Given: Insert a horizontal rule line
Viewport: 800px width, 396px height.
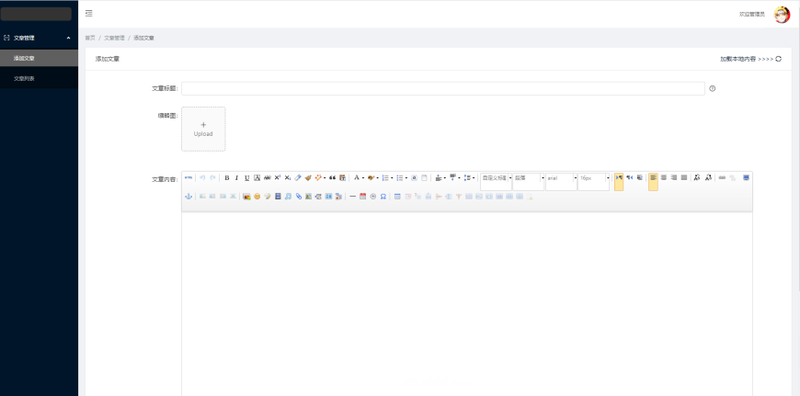Looking at the screenshot, I should coord(353,196).
